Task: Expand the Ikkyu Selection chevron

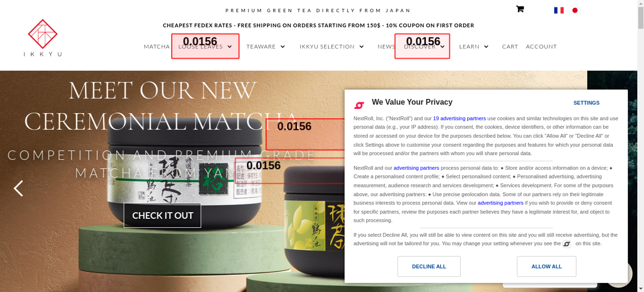Action: [362, 47]
